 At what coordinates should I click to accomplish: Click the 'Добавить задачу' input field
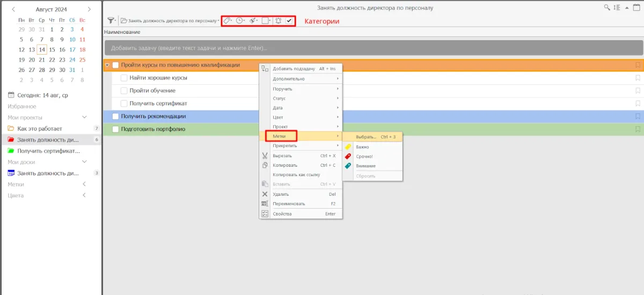click(x=372, y=48)
